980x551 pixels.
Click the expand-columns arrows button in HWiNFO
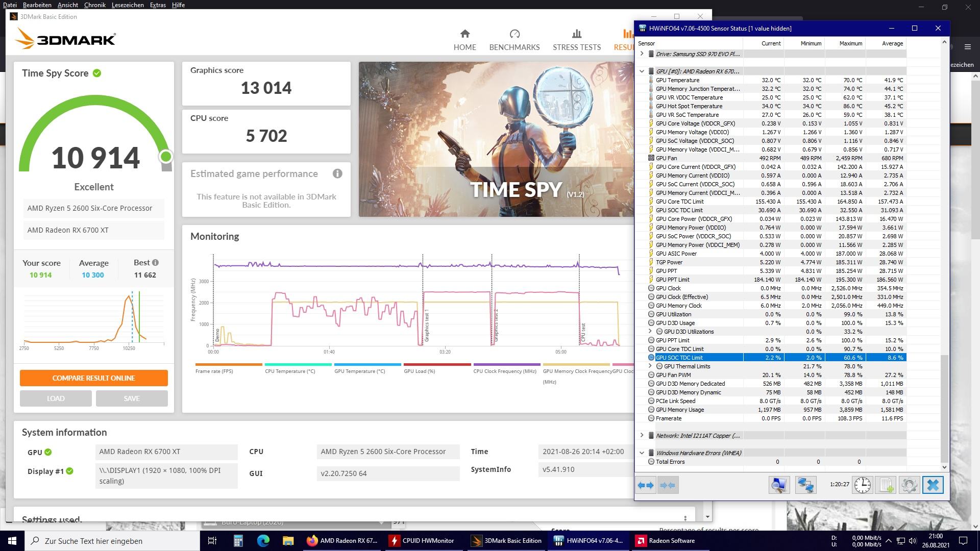[x=646, y=485]
